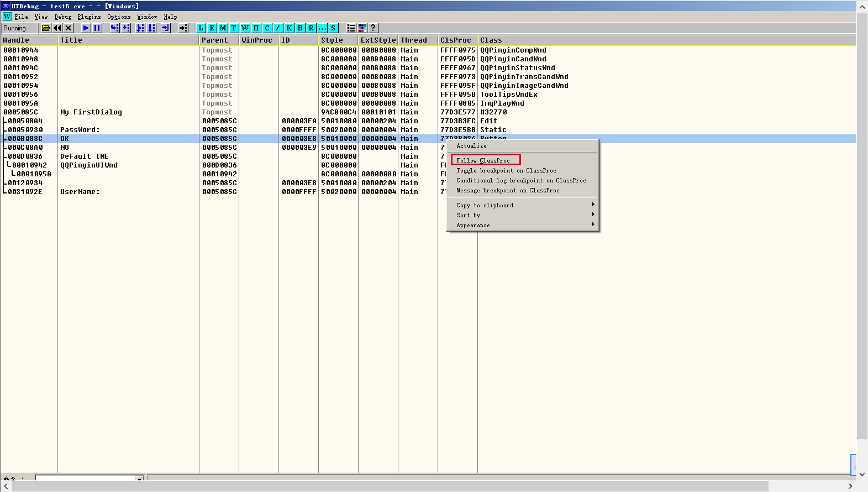Expand the Sort by submenu
Viewport: 868px width, 492px height.
click(x=522, y=215)
